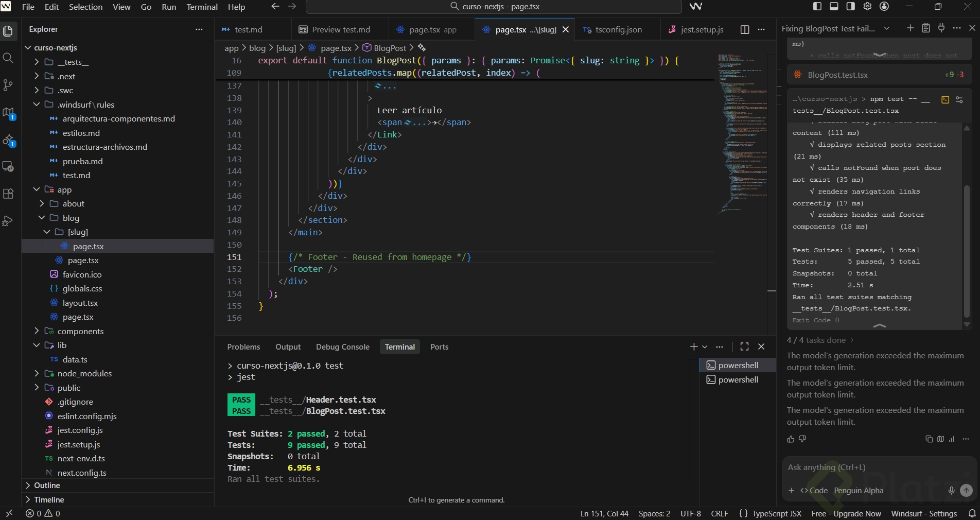Give thumbs up to the response
The width and height of the screenshot is (980, 520).
[791, 439]
